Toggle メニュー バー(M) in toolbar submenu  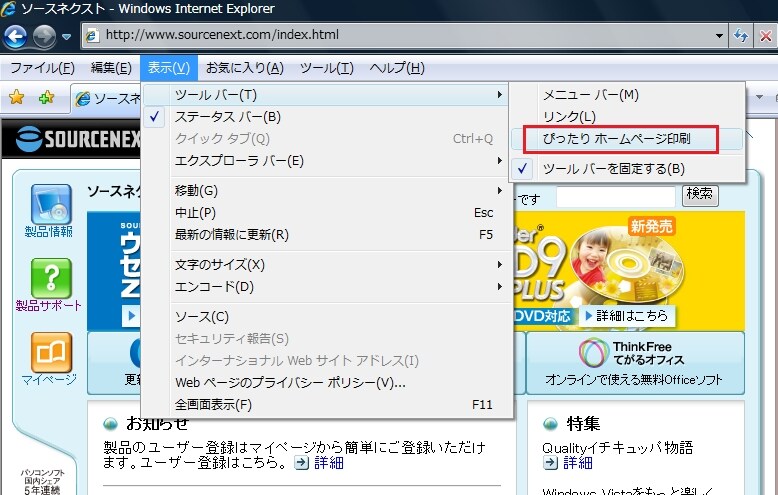click(x=627, y=95)
